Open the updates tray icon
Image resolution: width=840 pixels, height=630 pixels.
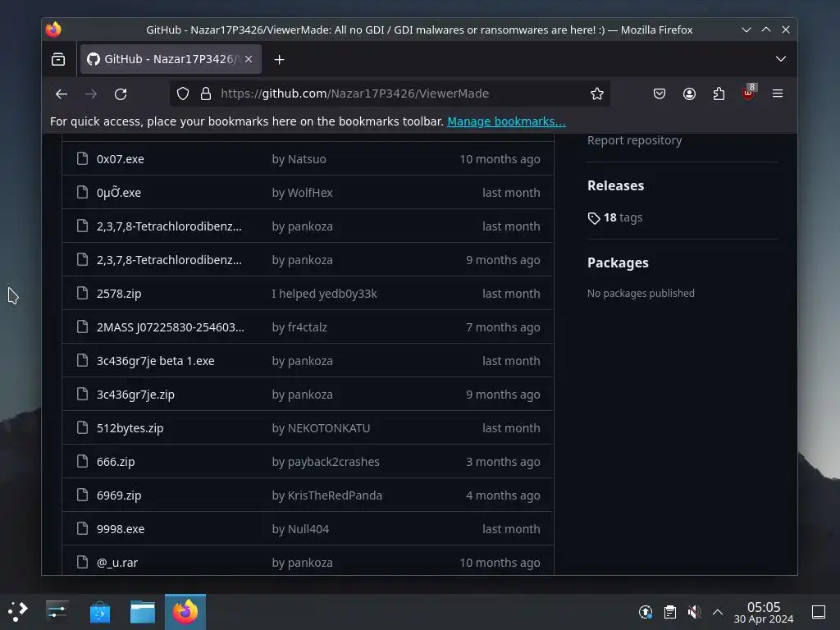pos(646,612)
